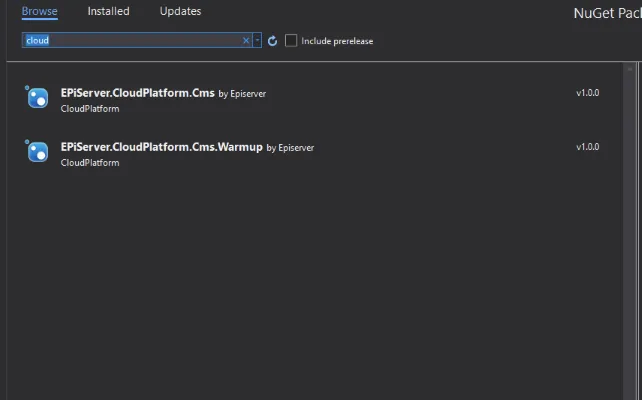This screenshot has width=642, height=400.
Task: Switch to the Browse tab
Action: pyautogui.click(x=40, y=11)
